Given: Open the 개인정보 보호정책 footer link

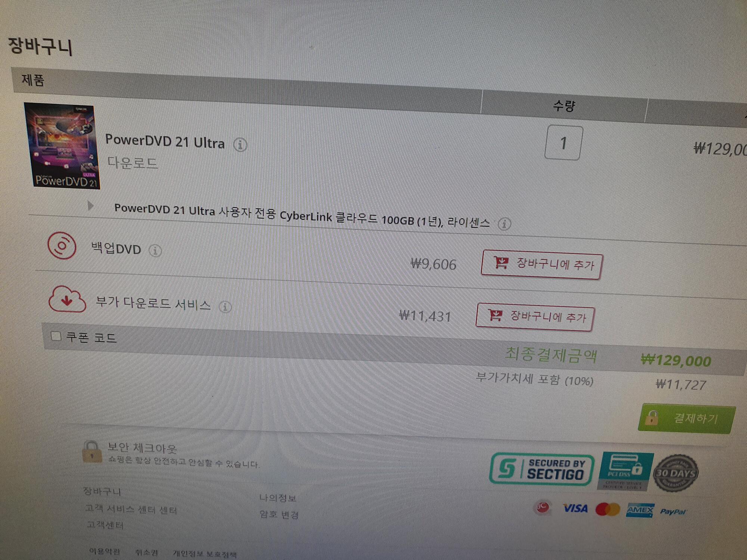Looking at the screenshot, I should point(205,554).
